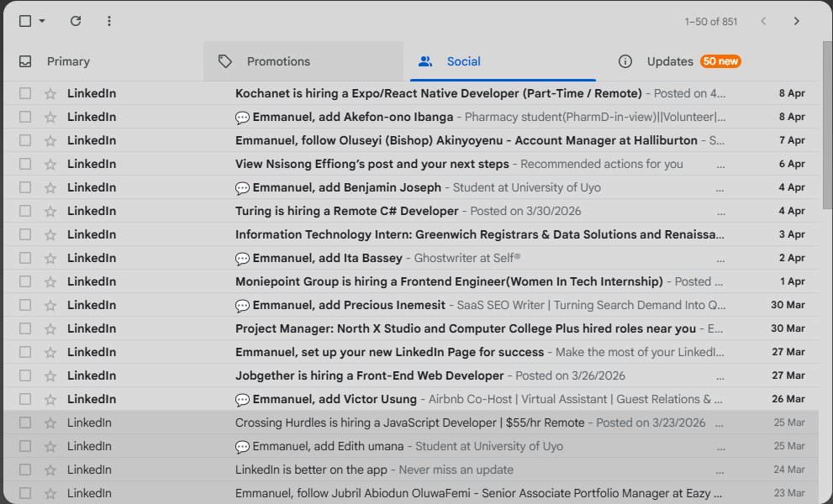Click the vertical scrollbar thumb of the mail list
The height and width of the screenshot is (504, 833).
point(827,125)
